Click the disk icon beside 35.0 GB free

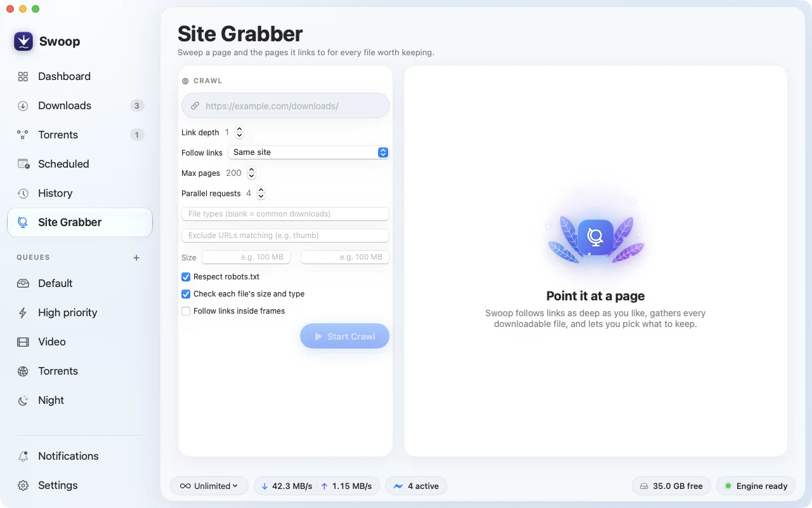[644, 486]
